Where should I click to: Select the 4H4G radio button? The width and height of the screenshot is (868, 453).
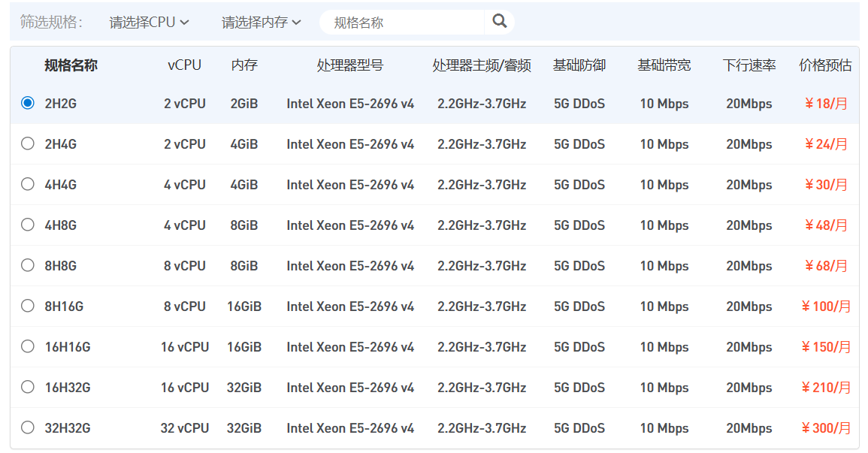coord(28,184)
